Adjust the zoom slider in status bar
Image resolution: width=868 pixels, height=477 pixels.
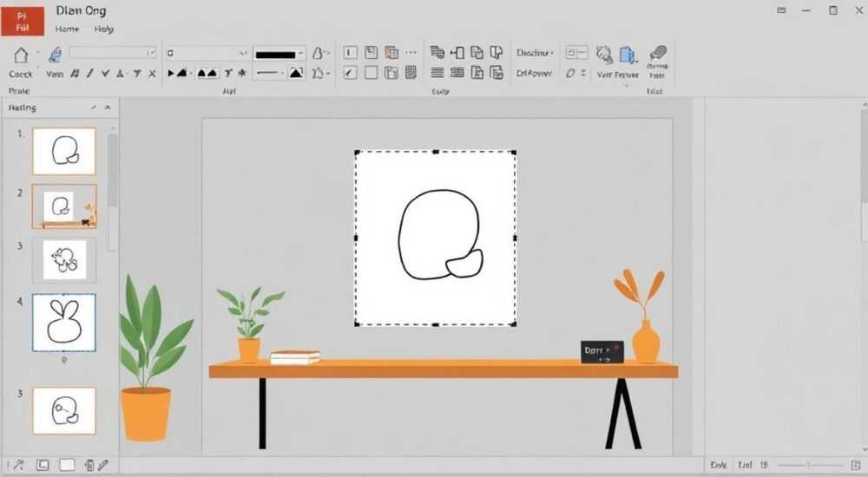point(809,466)
